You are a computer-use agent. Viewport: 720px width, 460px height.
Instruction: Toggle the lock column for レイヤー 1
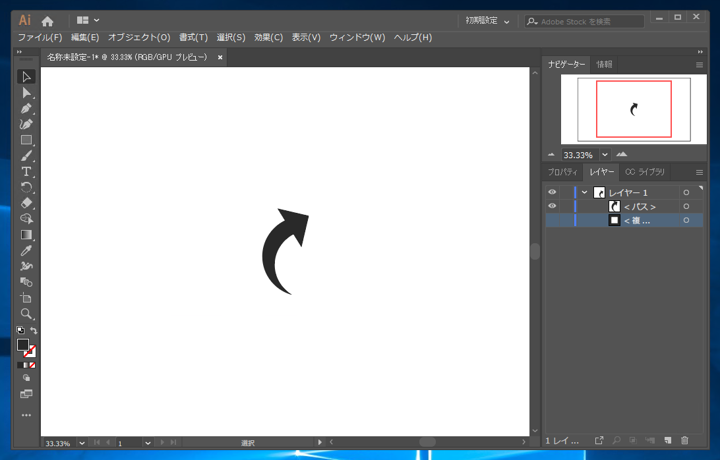tap(565, 192)
